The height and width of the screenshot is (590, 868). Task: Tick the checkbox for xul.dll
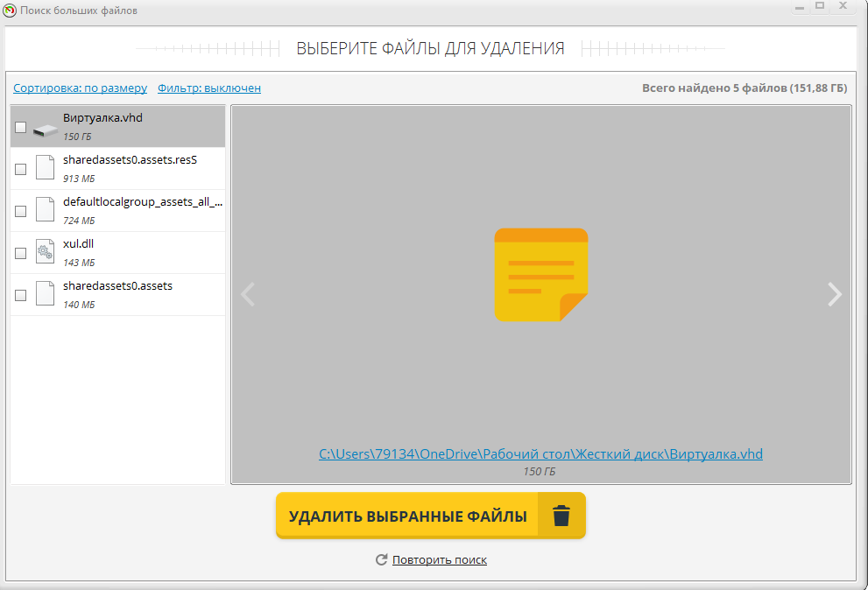[20, 254]
